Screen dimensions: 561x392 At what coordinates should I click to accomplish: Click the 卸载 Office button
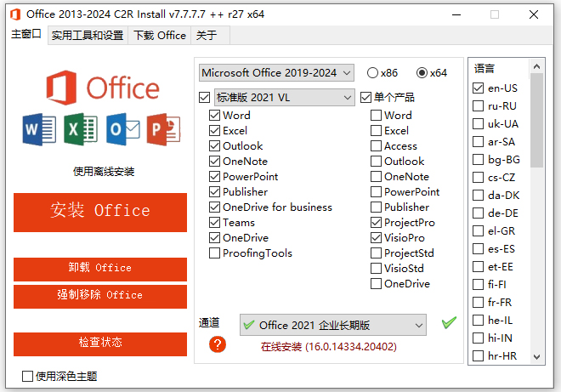(100, 270)
